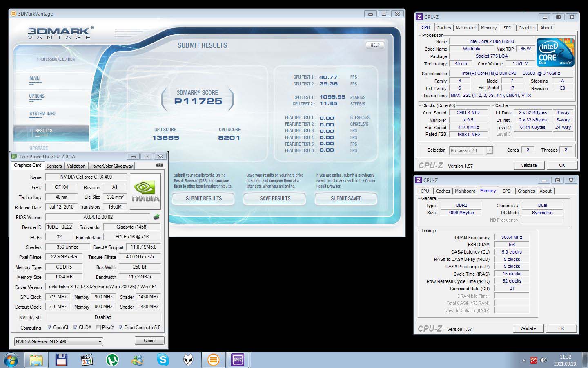Viewport: 588px width, 368px height.
Task: Click Validate in lower CPU-Z window
Action: coord(528,328)
